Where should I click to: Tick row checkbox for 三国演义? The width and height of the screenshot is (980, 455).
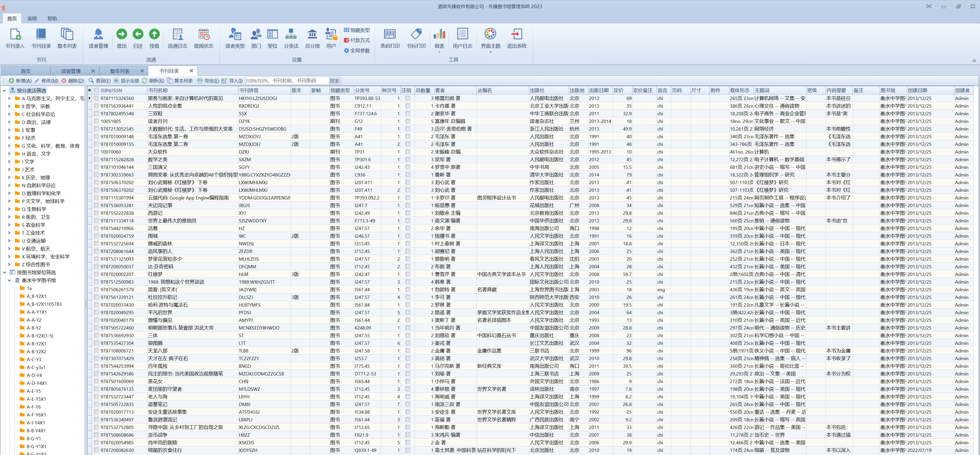coord(97,167)
